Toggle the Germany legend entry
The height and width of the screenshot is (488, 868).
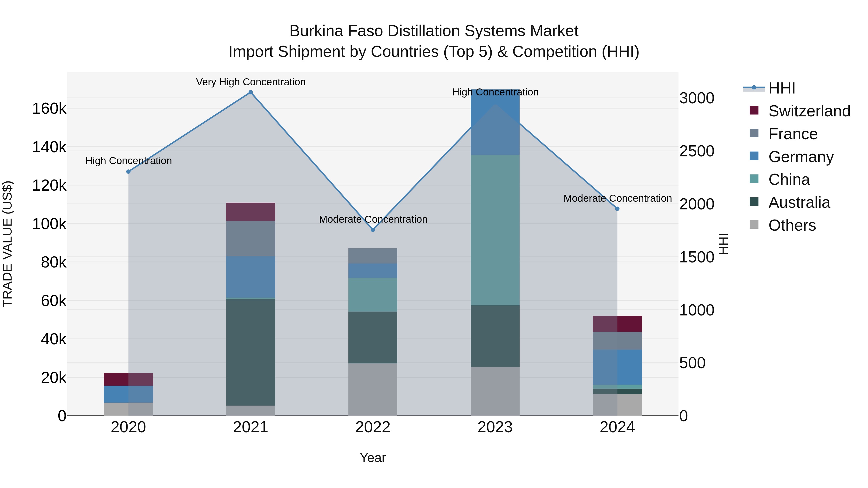point(792,157)
